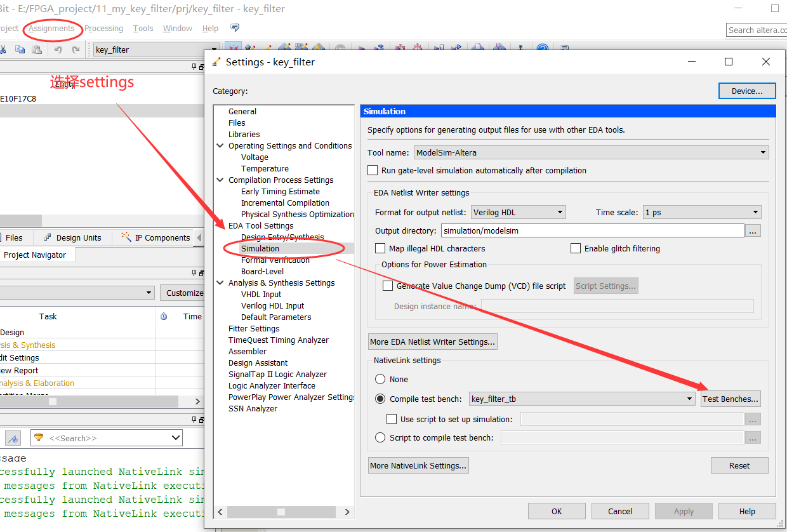Image resolution: width=787 pixels, height=532 pixels.
Task: Select SignalTap II Logic Analyzer category
Action: coord(277,374)
